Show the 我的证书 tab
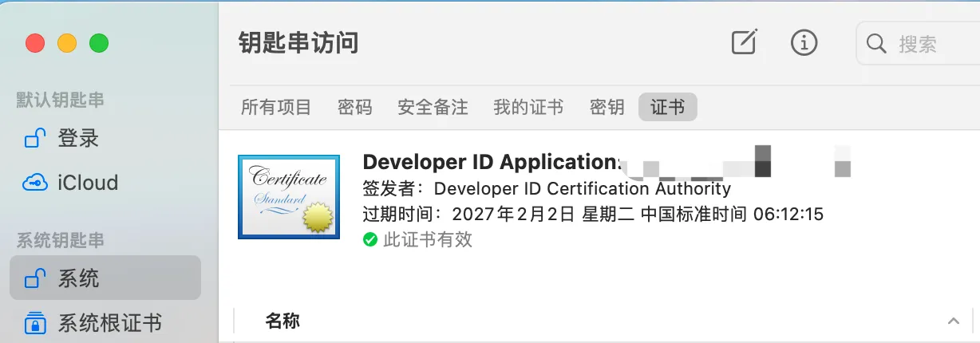The width and height of the screenshot is (980, 343). coord(528,107)
